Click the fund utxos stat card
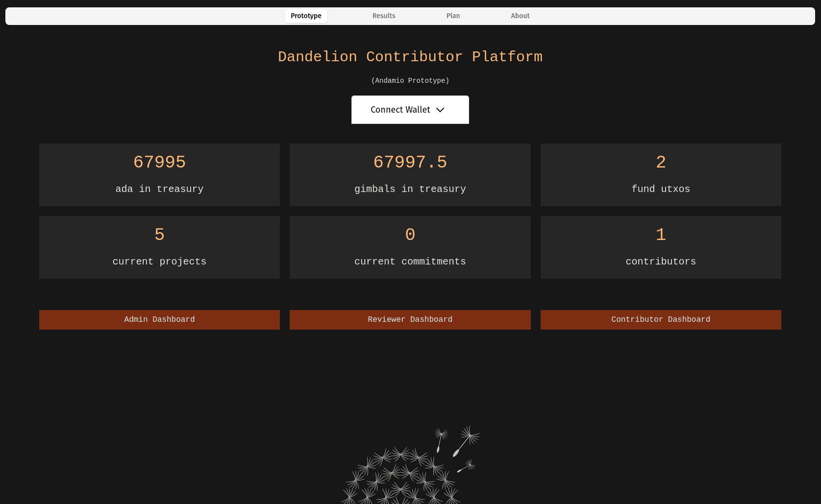The image size is (821, 504). (x=661, y=175)
